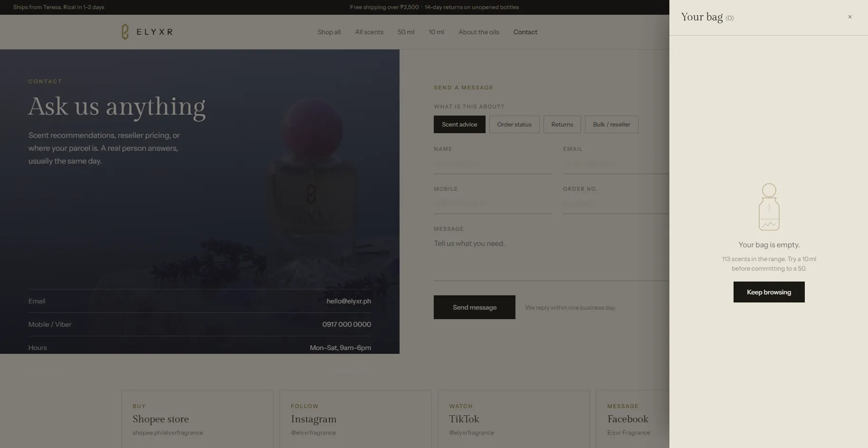868x448 pixels.
Task: Focus the Order No. input field
Action: coord(616,204)
